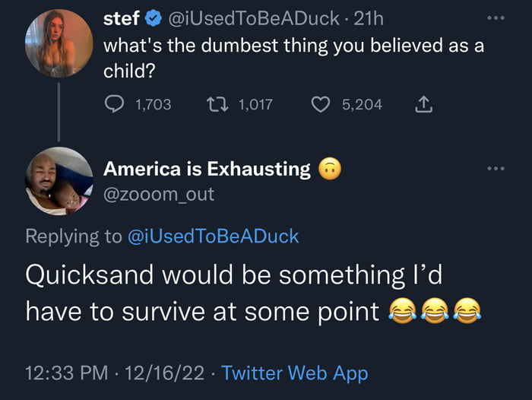
Task: Open stef's profile picture
Action: click(x=58, y=43)
